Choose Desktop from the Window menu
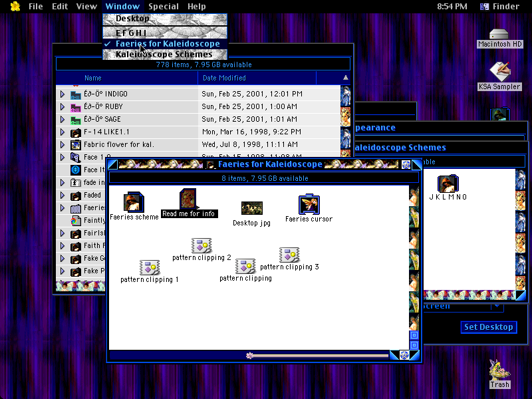This screenshot has width=532, height=399. pos(165,19)
